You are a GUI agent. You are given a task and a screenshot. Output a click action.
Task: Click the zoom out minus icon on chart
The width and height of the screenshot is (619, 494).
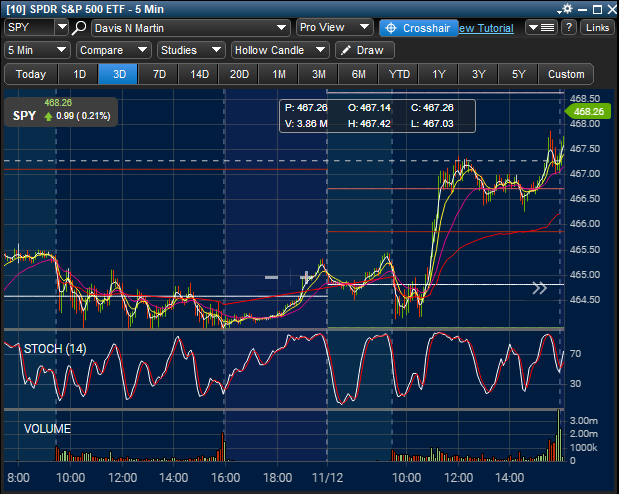click(x=271, y=277)
